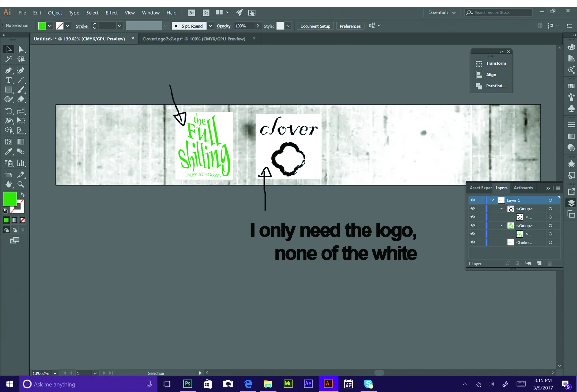Swap fill and stroke colors

tap(22, 195)
